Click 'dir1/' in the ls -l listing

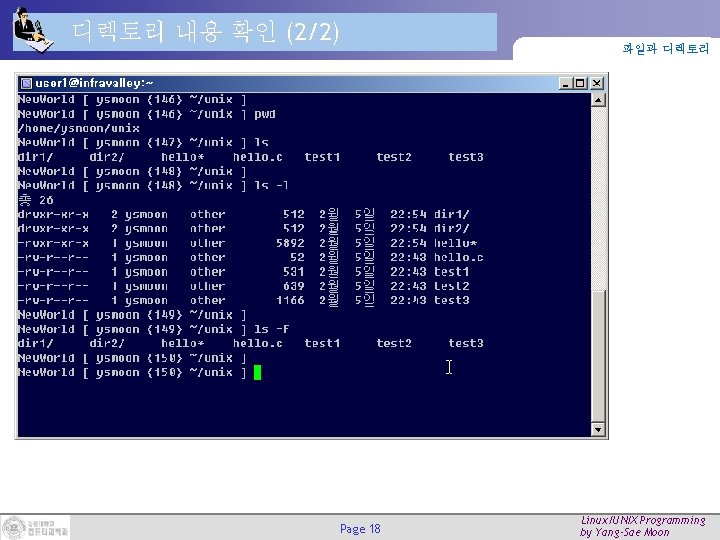[452, 214]
